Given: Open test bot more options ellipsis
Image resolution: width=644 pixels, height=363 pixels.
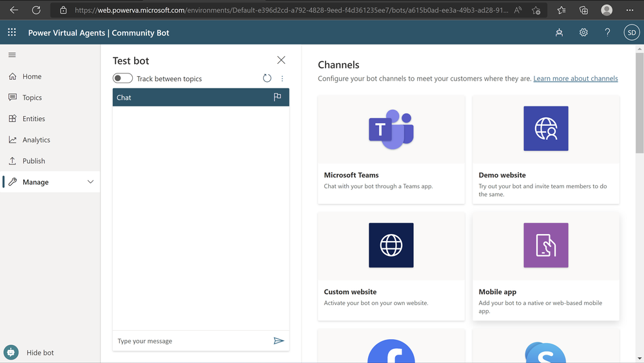Looking at the screenshot, I should tap(282, 79).
